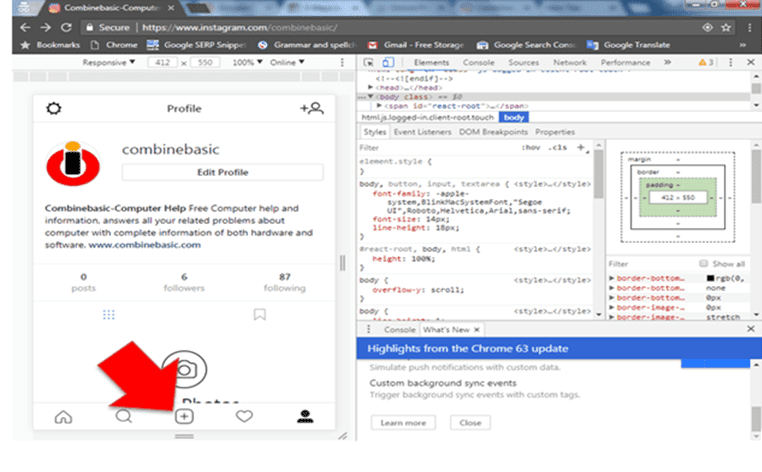The image size is (762, 472).
Task: Click the computed styles Filter field
Action: point(651,263)
